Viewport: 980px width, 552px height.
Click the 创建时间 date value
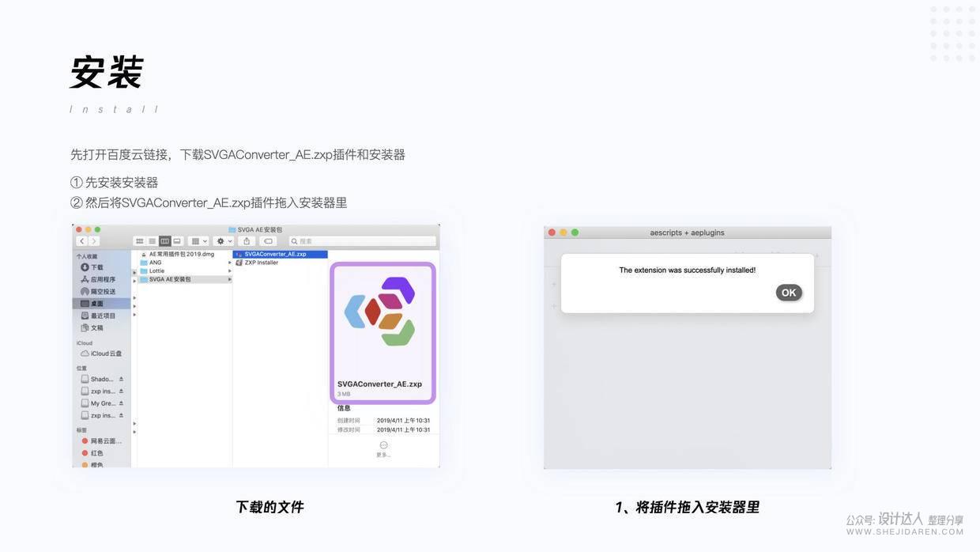pos(403,421)
